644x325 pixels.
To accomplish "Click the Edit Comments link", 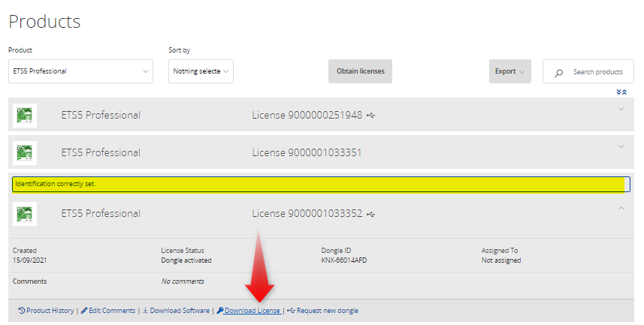I will coord(112,311).
